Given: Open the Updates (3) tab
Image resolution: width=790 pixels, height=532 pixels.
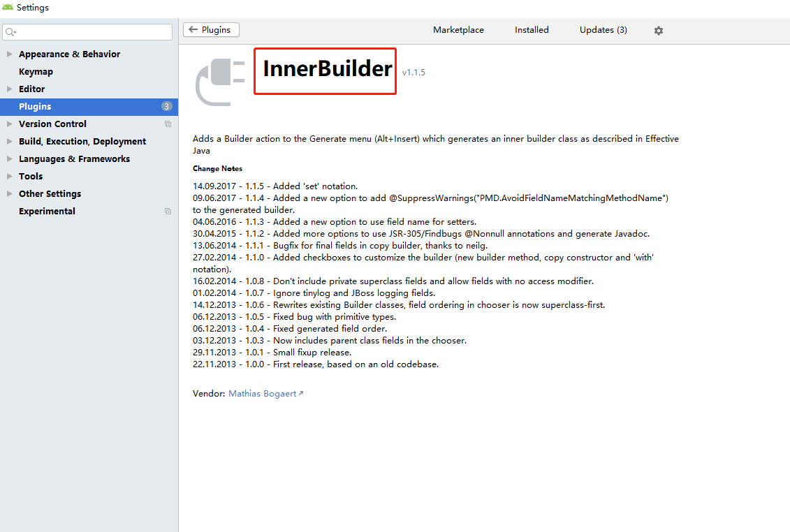Looking at the screenshot, I should [603, 30].
